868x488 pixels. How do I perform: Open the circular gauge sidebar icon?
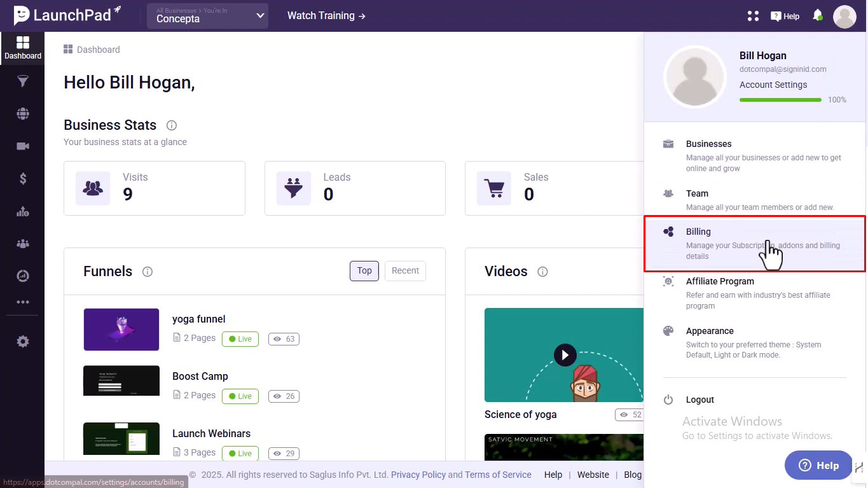pyautogui.click(x=23, y=275)
